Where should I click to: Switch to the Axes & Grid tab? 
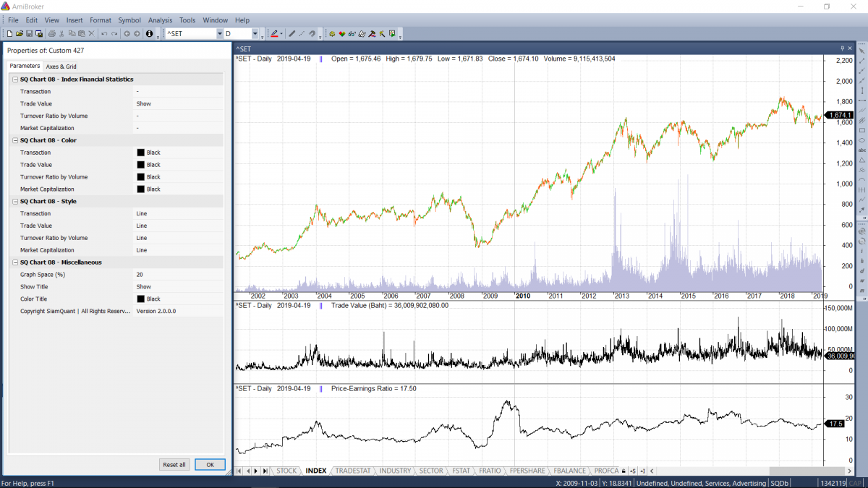(61, 67)
